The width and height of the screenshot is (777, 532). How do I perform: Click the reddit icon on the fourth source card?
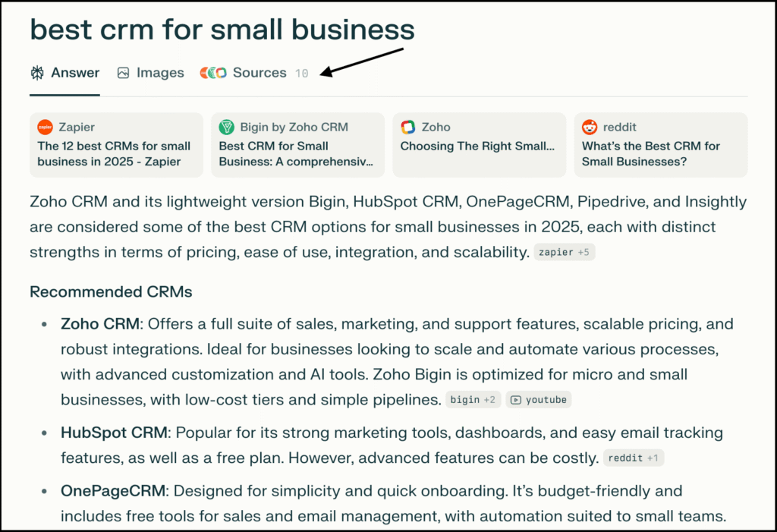[590, 127]
